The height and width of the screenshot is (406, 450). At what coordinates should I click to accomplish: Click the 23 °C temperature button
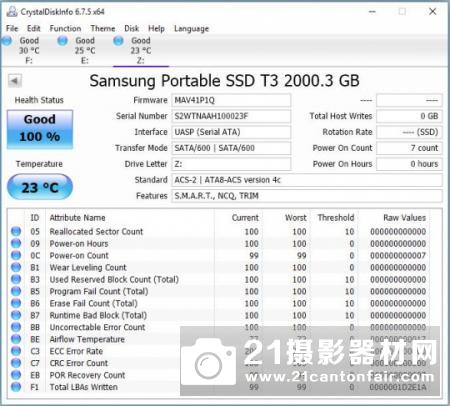[x=40, y=187]
